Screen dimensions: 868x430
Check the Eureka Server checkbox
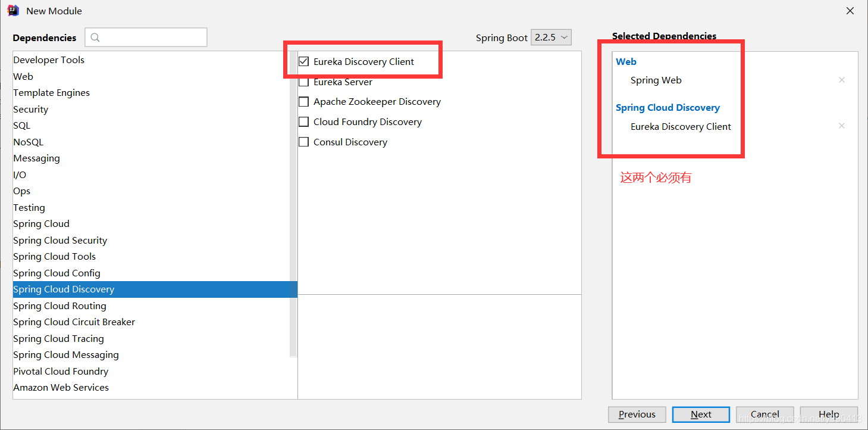click(303, 82)
